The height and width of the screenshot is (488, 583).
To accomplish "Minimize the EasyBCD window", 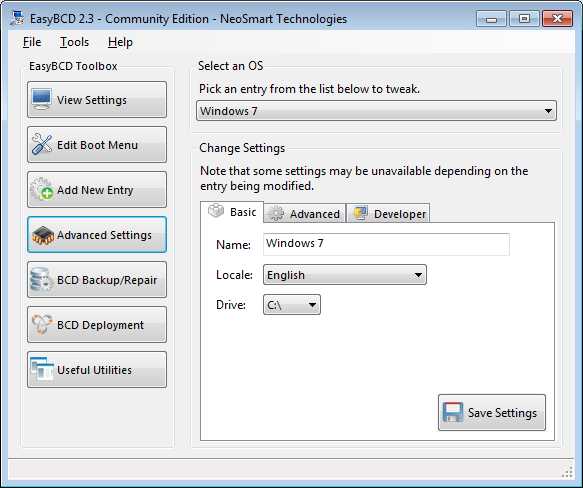I will (x=491, y=19).
